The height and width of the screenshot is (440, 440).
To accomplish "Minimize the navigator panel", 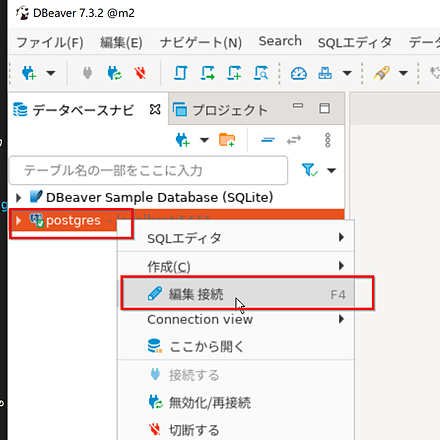I will tap(298, 106).
